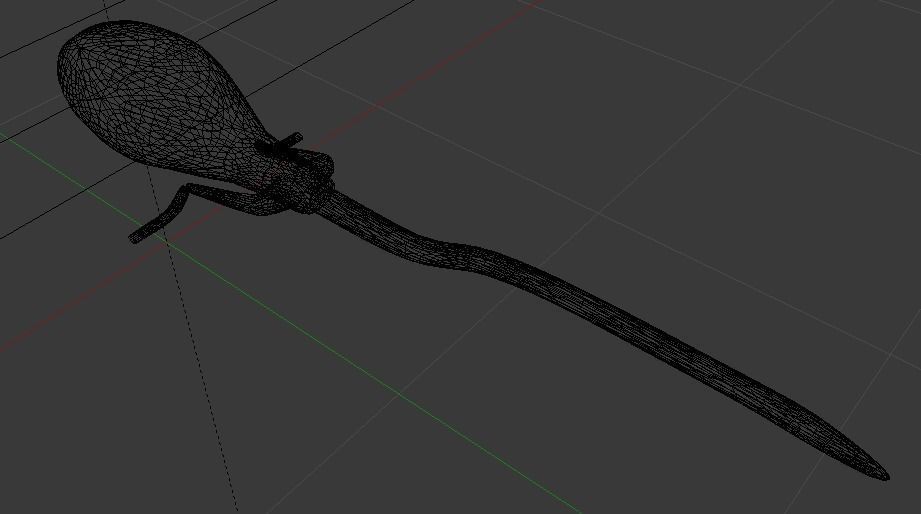Viewport: 921px width, 514px height.
Task: Select the cylindrical collar joining bulb and tail
Action: point(305,179)
